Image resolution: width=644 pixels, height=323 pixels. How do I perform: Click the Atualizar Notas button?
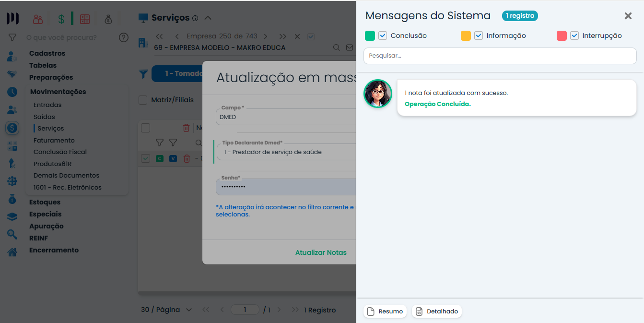tap(321, 252)
